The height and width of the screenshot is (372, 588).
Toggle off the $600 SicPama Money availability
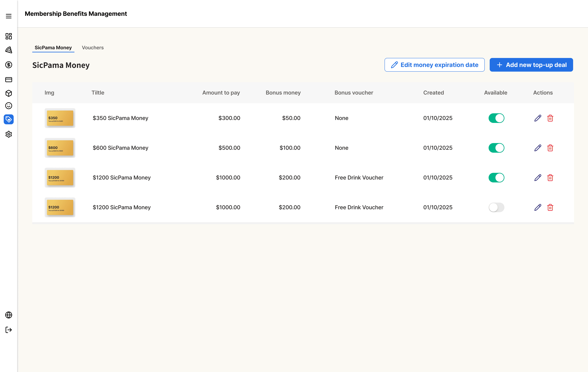pos(496,148)
